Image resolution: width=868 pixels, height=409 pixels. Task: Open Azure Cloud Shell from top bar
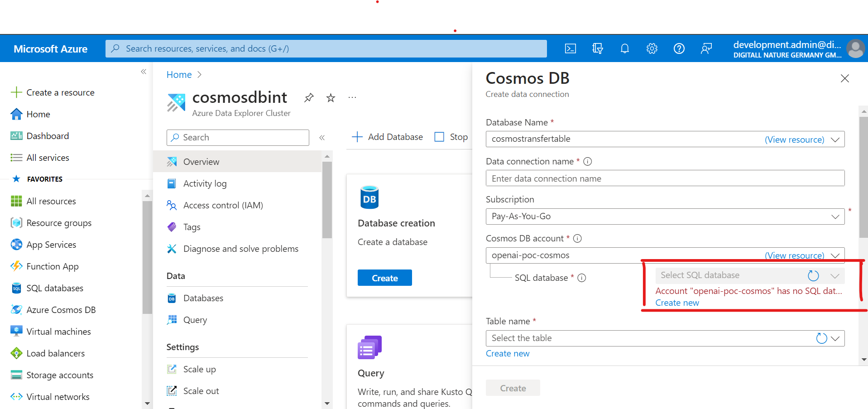[570, 48]
